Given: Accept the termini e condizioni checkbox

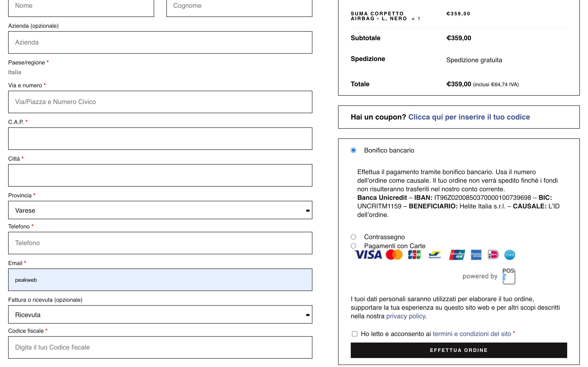Looking at the screenshot, I should pos(355,334).
